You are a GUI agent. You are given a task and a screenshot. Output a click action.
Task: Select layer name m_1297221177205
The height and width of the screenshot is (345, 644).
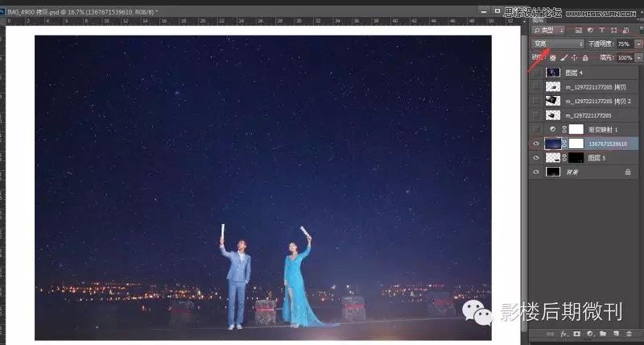point(588,115)
